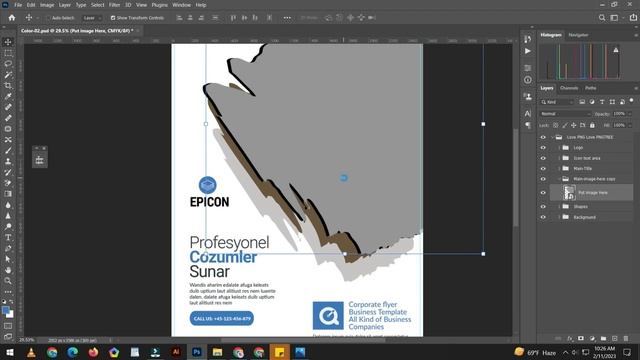Hide the Put Image Here layer

coord(543,193)
